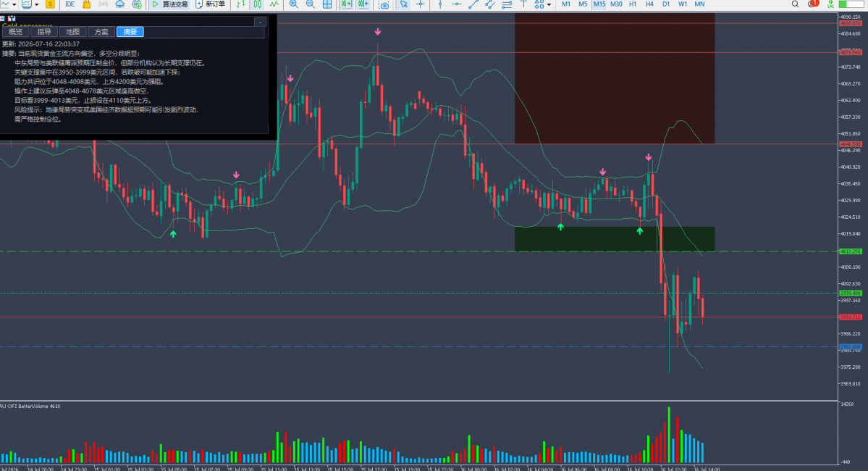The height and width of the screenshot is (471, 868).
Task: Switch to M30 timeframe
Action: (616, 4)
